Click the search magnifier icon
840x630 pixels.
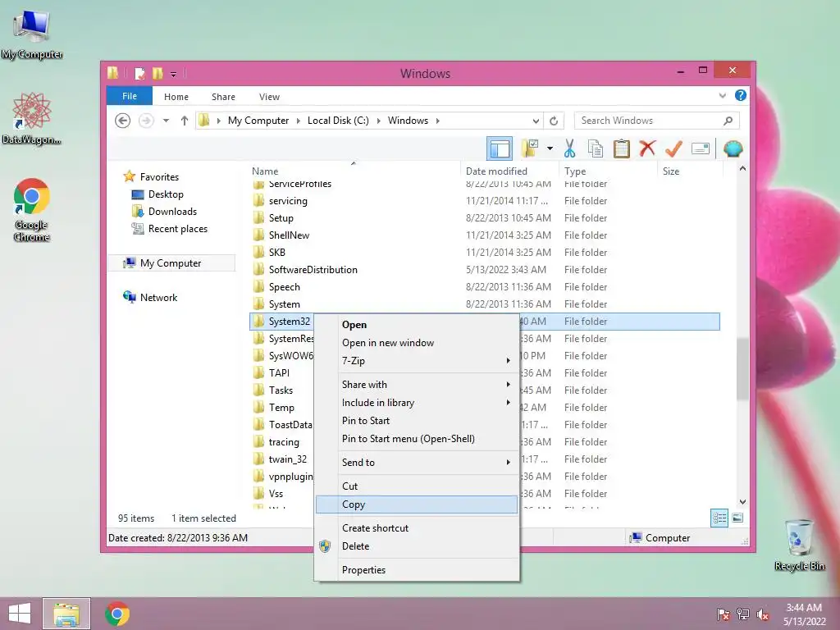(x=728, y=121)
